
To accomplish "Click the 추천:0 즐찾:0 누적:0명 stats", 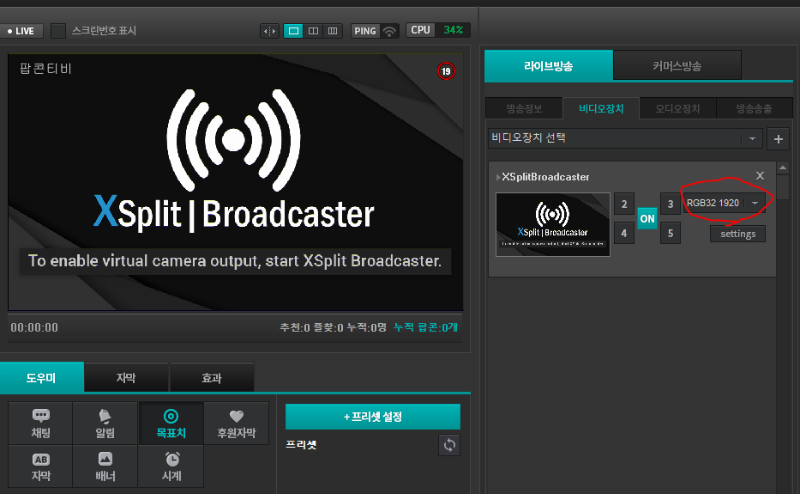I will [x=333, y=327].
